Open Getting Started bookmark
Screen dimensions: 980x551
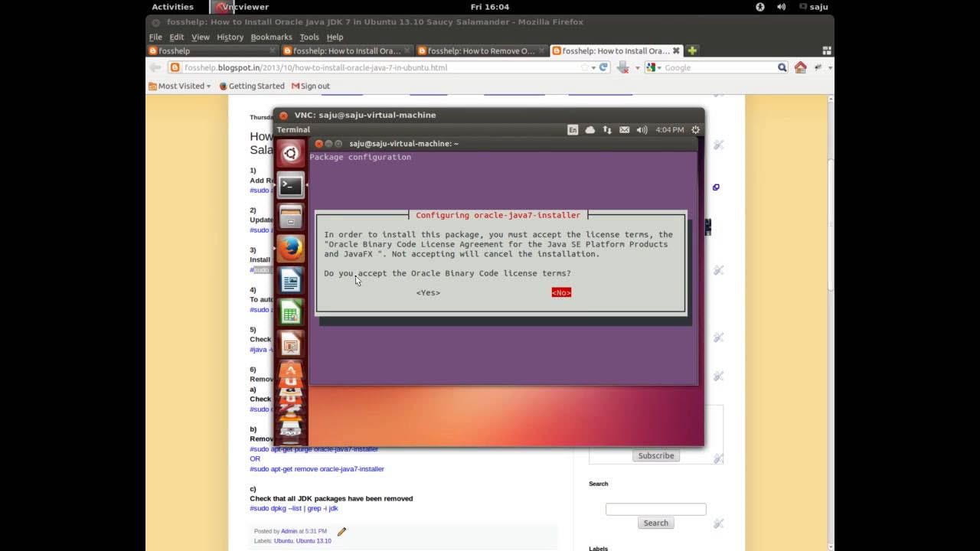click(252, 86)
